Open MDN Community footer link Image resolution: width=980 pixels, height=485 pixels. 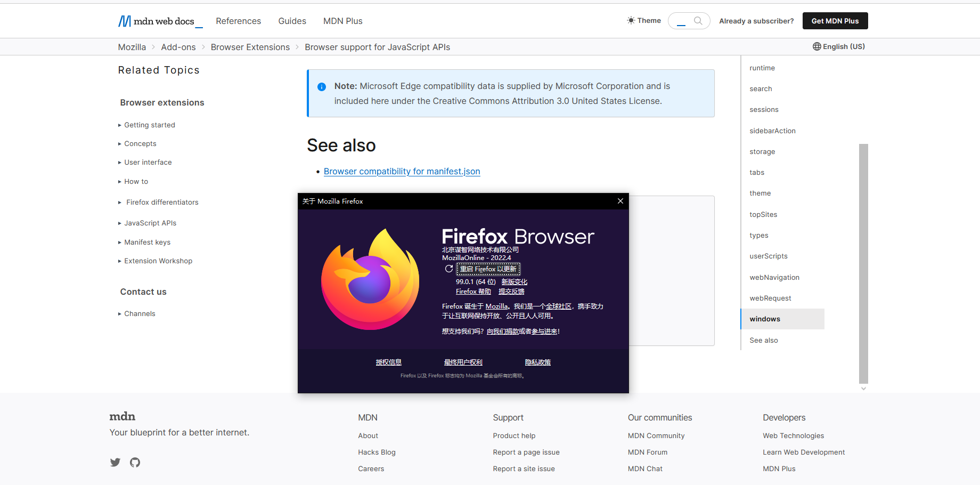point(656,436)
